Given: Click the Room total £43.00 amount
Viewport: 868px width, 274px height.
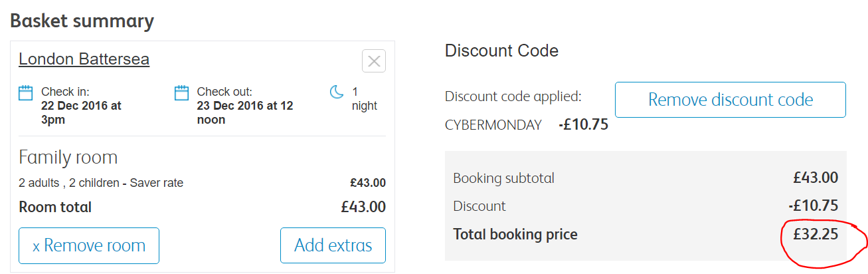Looking at the screenshot, I should click(x=363, y=207).
